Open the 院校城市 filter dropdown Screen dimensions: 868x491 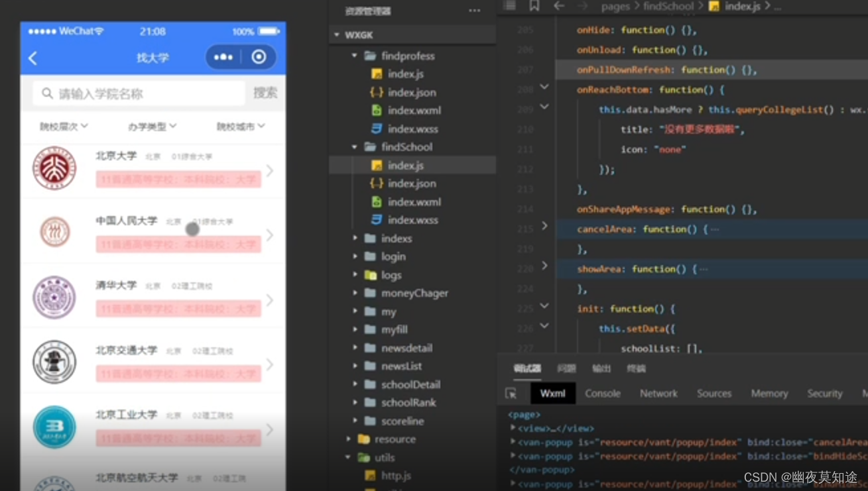coord(241,126)
